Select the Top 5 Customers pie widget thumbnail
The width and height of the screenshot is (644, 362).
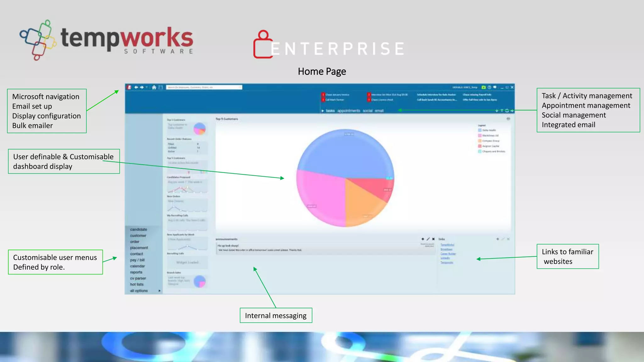click(199, 129)
